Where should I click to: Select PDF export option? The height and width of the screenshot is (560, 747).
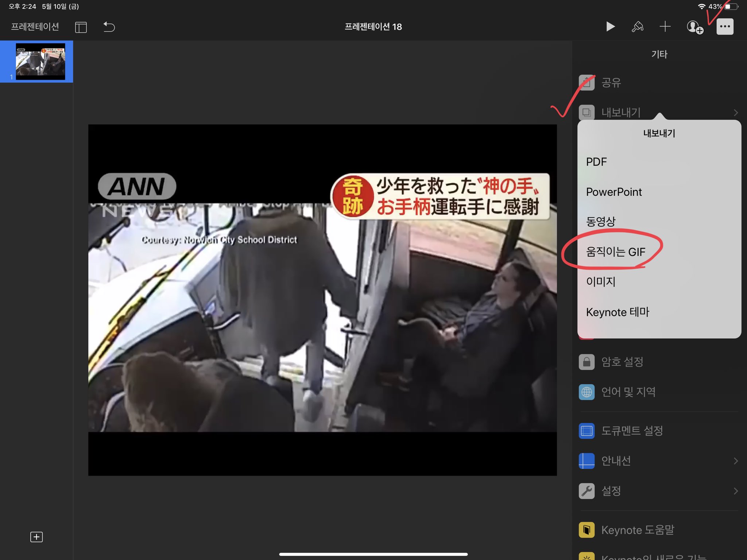tap(596, 162)
